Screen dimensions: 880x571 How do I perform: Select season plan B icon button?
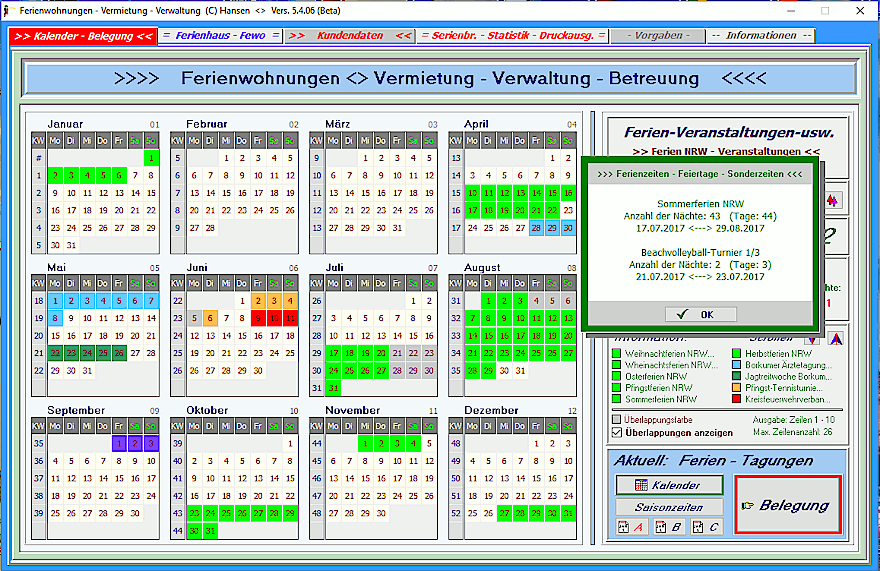coord(669,527)
